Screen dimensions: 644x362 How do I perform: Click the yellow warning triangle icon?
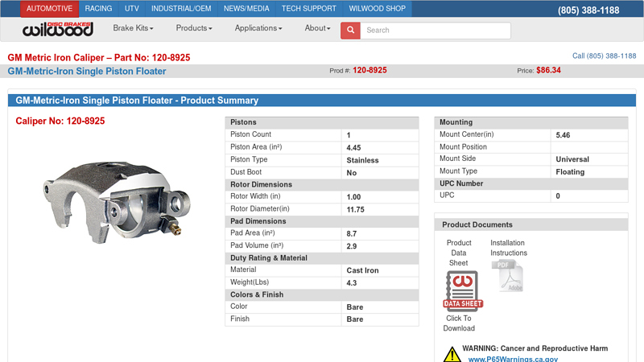452,353
